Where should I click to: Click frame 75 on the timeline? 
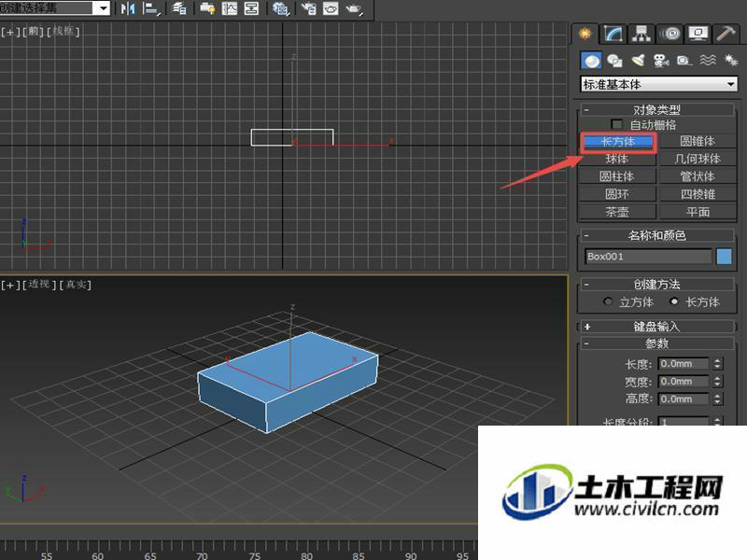click(x=254, y=555)
